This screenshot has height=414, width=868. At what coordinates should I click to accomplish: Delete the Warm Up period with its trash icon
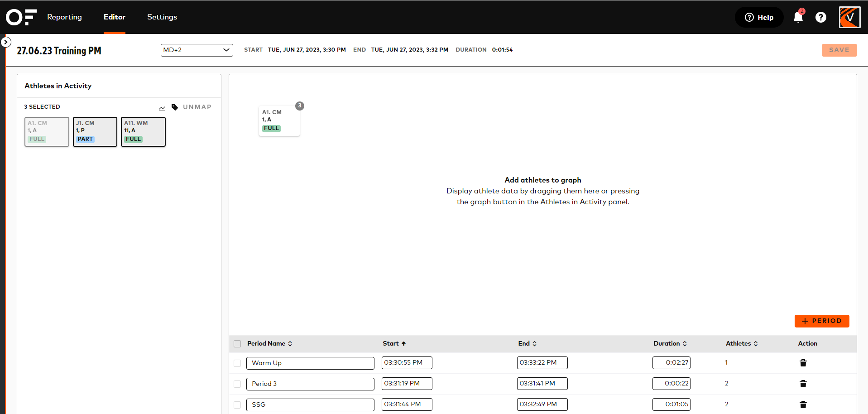[803, 362]
